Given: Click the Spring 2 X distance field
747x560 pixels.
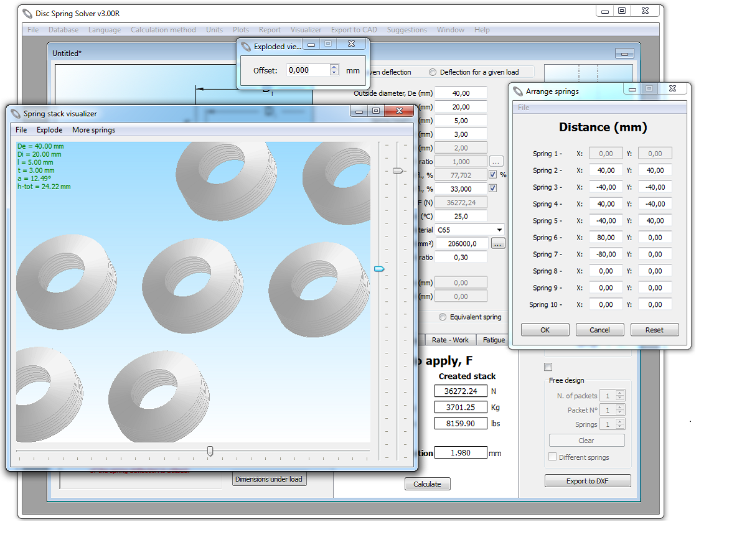Looking at the screenshot, I should tap(606, 170).
